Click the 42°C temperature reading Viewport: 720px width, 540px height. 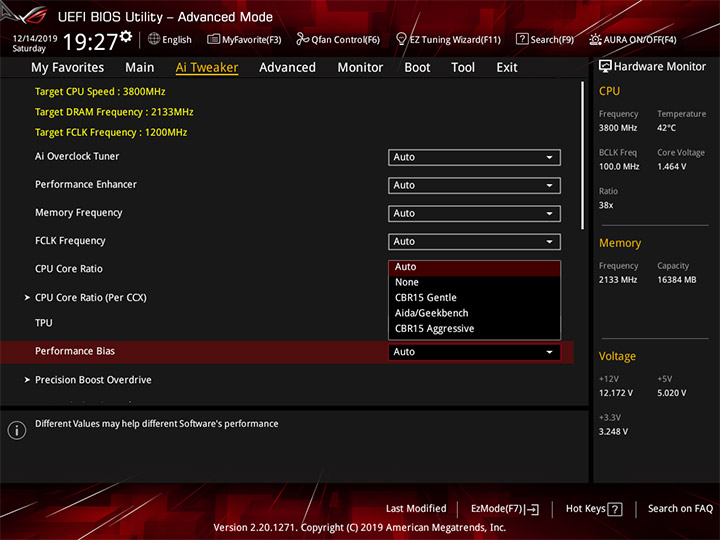pos(666,128)
